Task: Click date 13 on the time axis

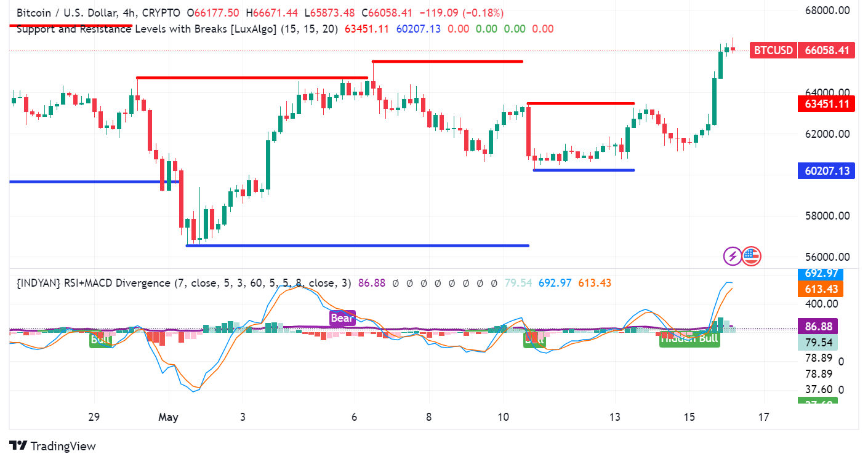Action: (x=615, y=417)
